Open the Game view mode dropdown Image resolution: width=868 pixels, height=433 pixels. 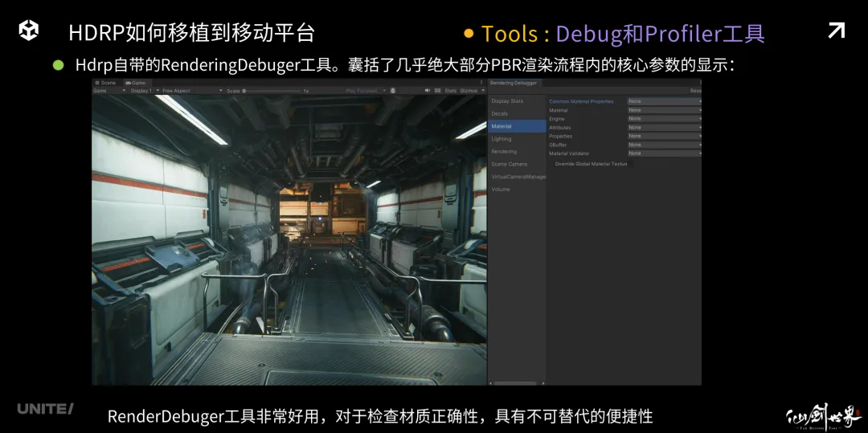[109, 90]
